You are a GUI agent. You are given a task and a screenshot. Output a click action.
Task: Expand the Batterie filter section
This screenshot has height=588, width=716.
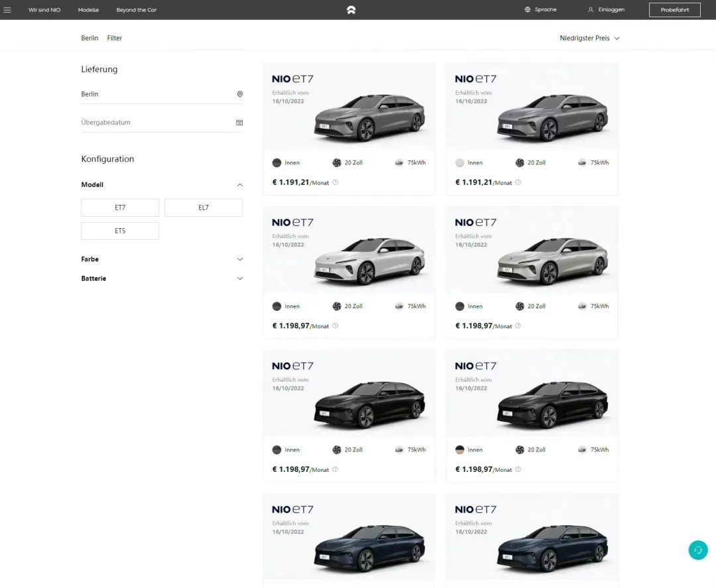(x=162, y=278)
